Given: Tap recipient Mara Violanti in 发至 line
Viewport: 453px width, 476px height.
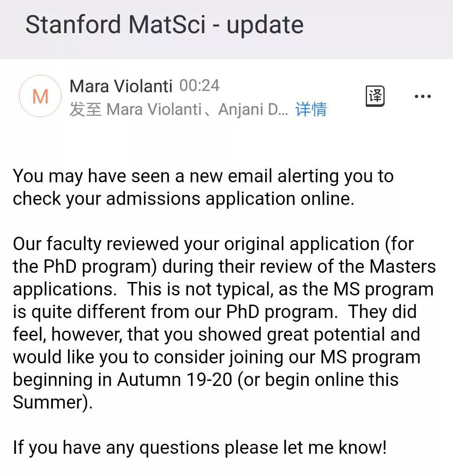Looking at the screenshot, I should click(x=154, y=109).
